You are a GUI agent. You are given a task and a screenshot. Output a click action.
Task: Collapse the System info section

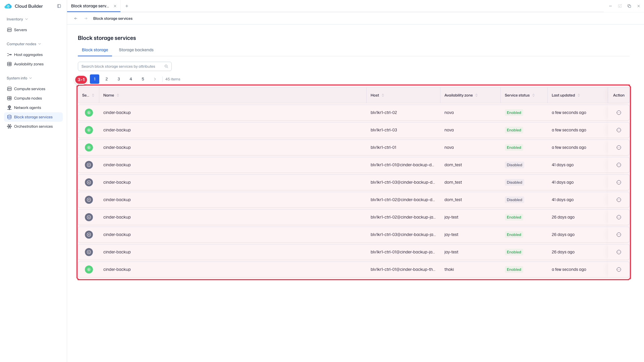tap(19, 78)
